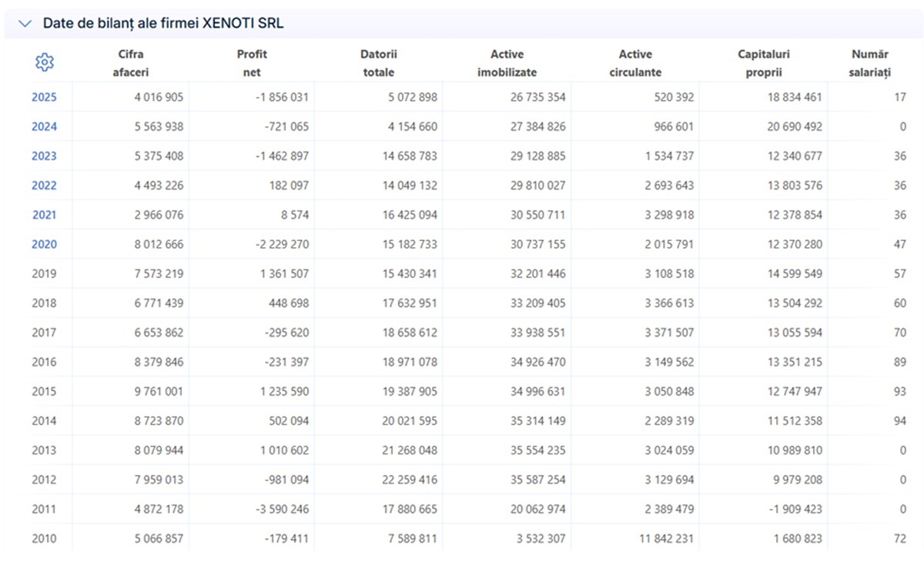This screenshot has height=562, width=924.
Task: Click the Capitaluri proprii column header
Action: (764, 63)
